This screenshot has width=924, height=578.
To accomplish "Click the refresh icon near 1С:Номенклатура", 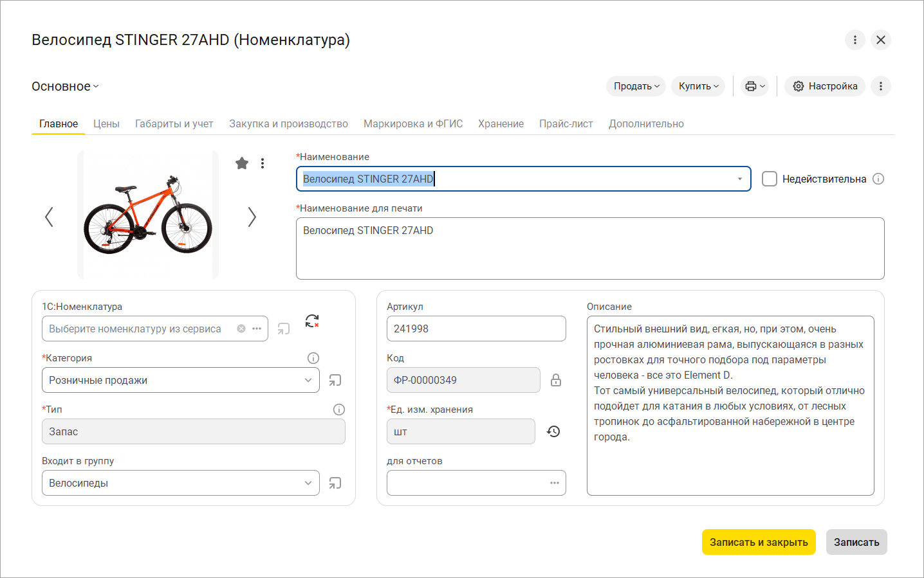I will pos(312,321).
